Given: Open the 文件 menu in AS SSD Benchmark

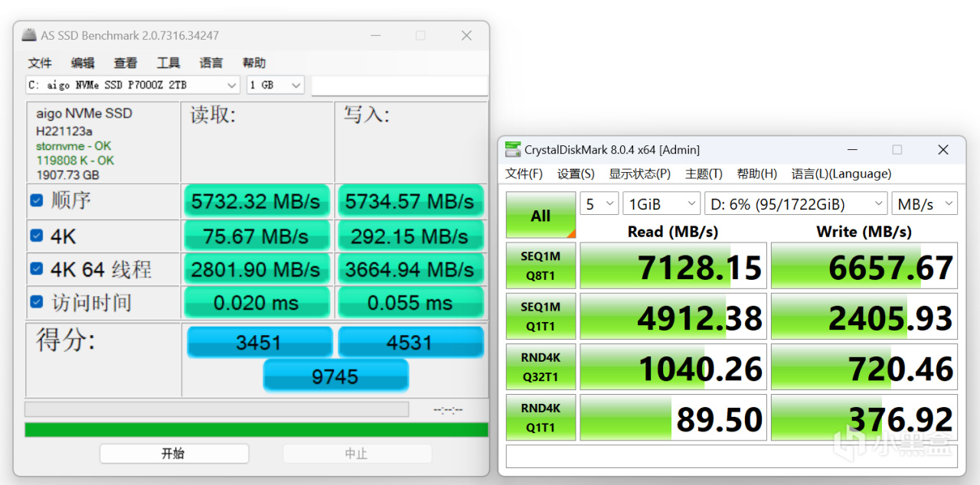Looking at the screenshot, I should click(40, 63).
